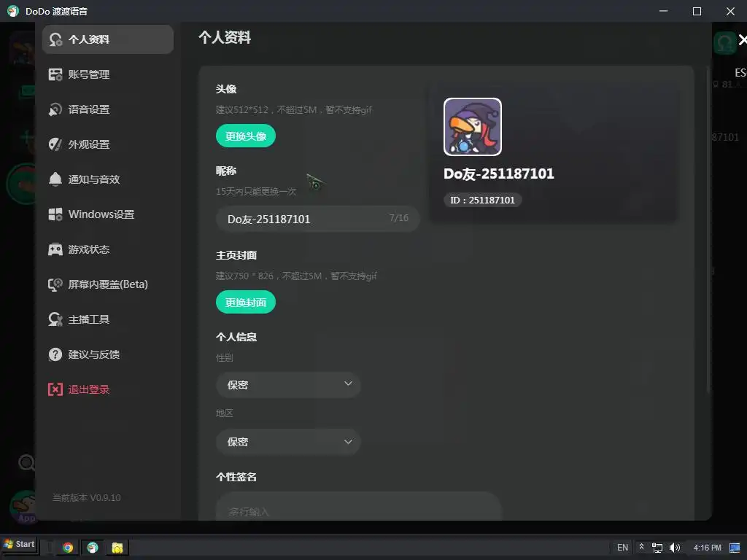Click the 4:16 PM clock
Viewport: 747px width, 560px height.
(x=708, y=548)
